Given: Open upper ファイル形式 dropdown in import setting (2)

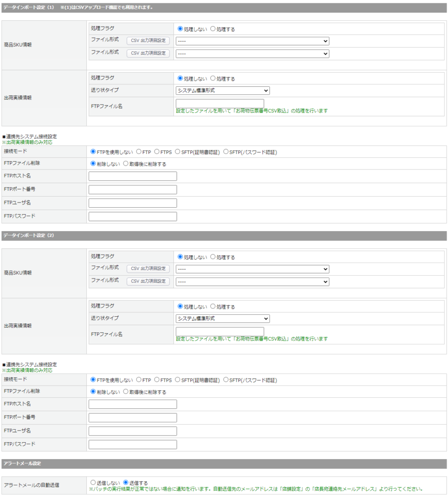Looking at the screenshot, I should click(x=252, y=269).
